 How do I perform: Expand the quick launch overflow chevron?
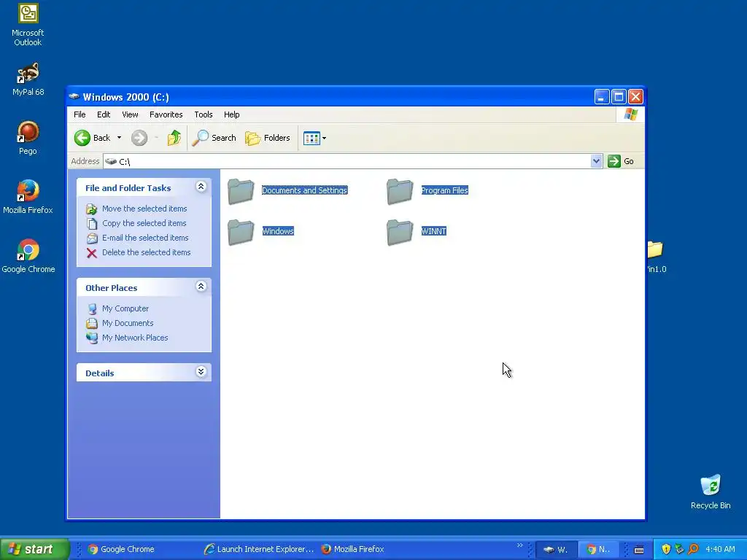519,545
